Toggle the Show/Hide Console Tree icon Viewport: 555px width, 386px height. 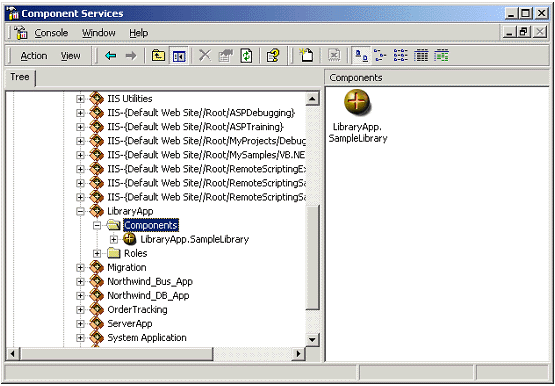[x=179, y=56]
